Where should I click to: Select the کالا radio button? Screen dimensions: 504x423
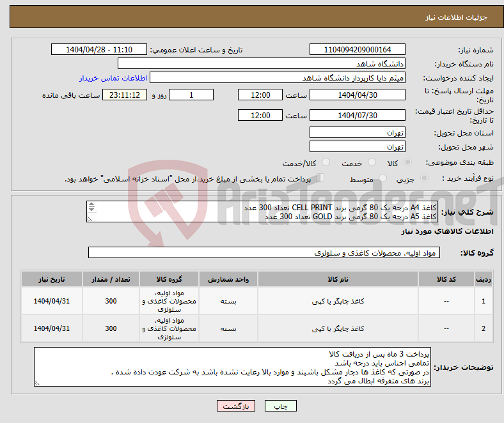click(x=407, y=162)
